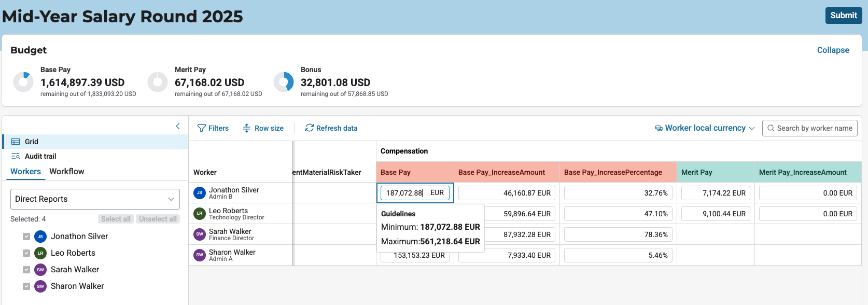This screenshot has width=868, height=305.
Task: Click the Unselect all button
Action: point(158,219)
